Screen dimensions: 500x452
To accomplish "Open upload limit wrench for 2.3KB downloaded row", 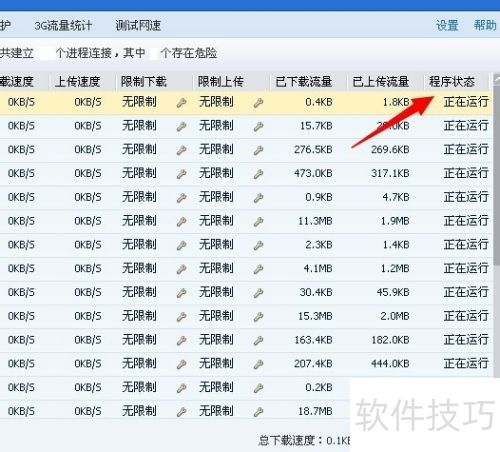I will [258, 245].
